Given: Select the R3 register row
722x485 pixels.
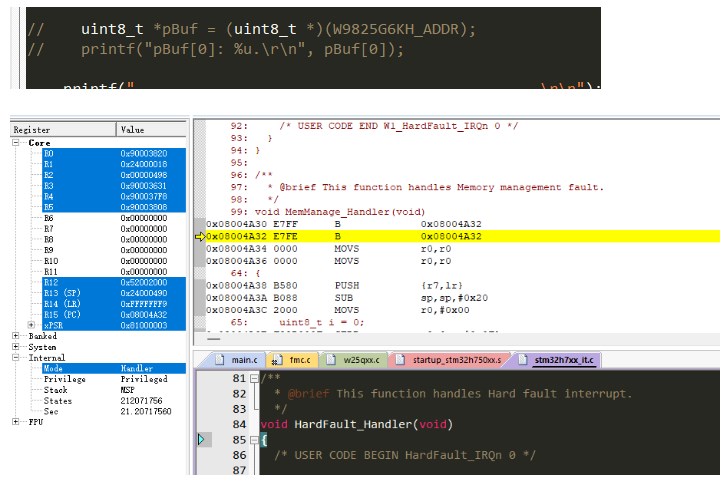Looking at the screenshot, I should pos(114,186).
